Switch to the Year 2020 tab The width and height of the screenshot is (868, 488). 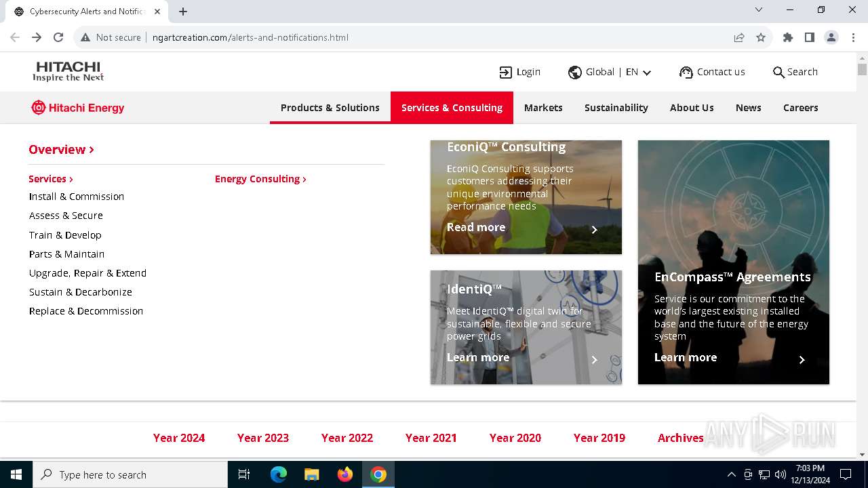click(515, 438)
